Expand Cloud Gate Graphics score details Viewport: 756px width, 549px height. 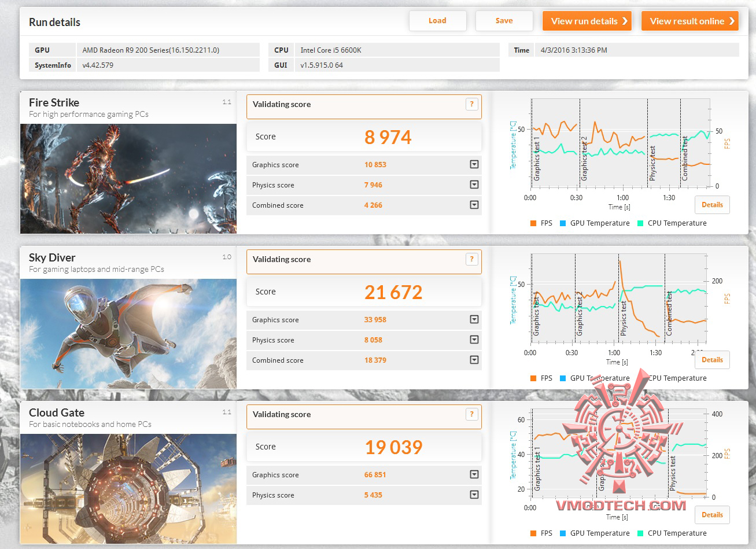coord(474,475)
